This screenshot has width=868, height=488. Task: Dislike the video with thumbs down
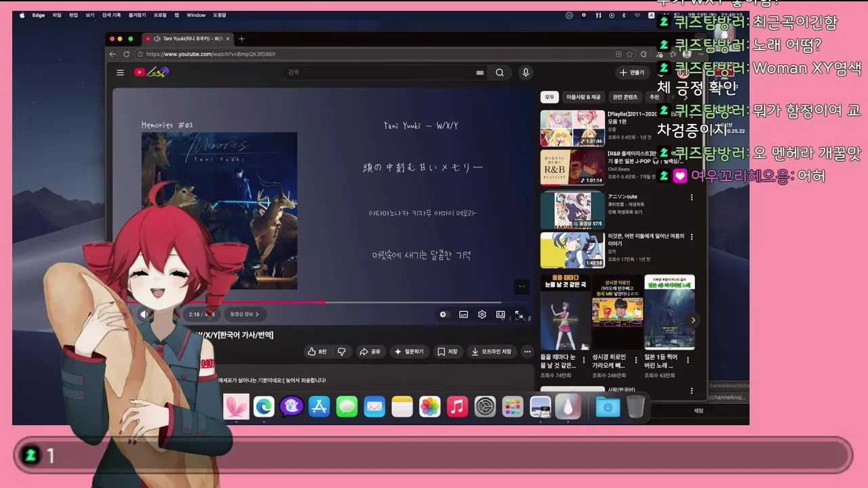click(342, 352)
